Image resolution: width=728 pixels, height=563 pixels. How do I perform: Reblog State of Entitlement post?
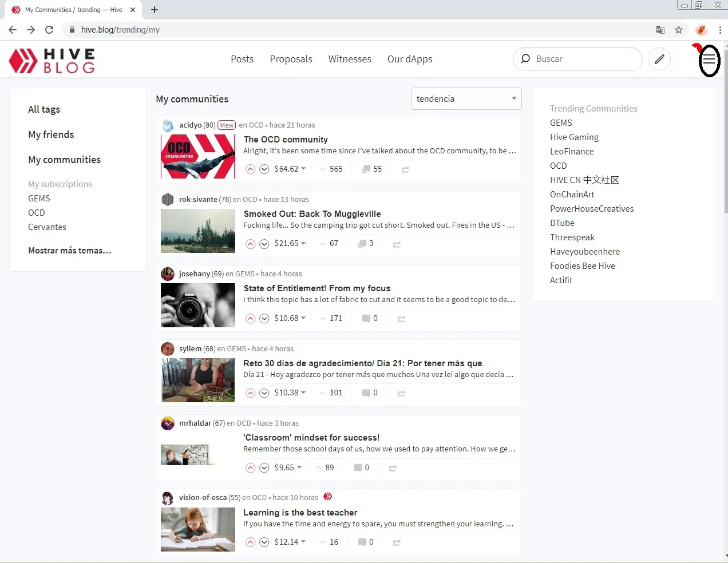[x=401, y=319]
